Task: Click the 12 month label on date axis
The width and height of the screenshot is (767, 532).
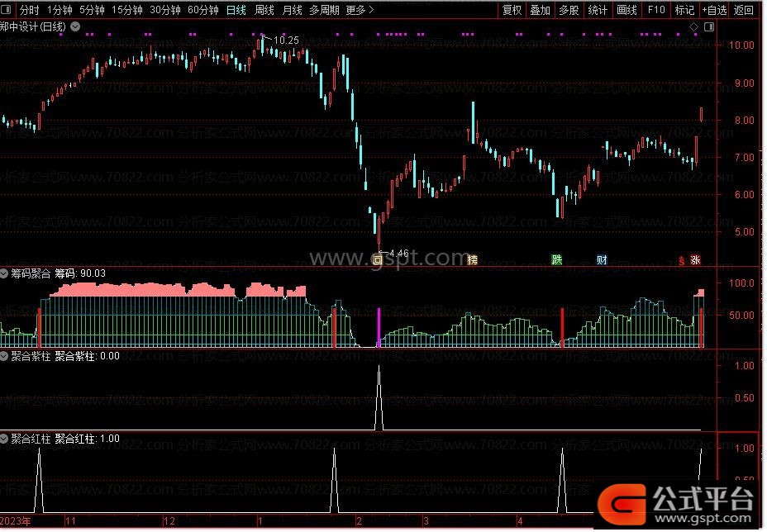Action: click(169, 521)
